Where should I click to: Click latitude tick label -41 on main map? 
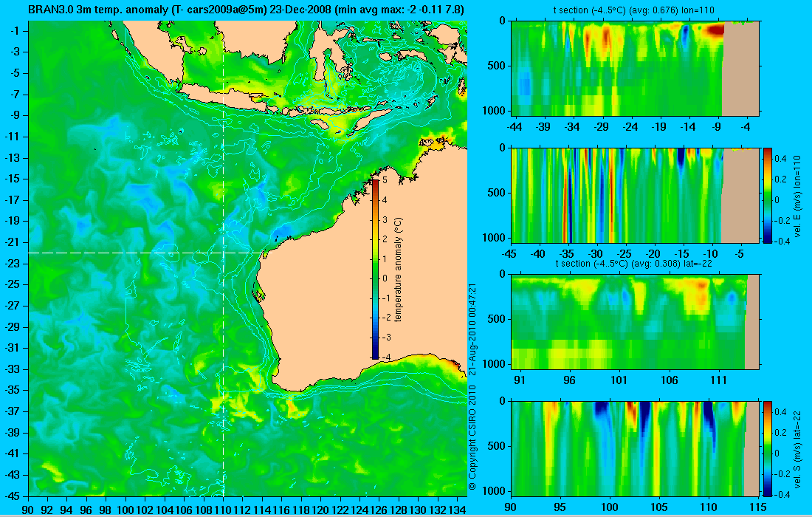pos(12,453)
